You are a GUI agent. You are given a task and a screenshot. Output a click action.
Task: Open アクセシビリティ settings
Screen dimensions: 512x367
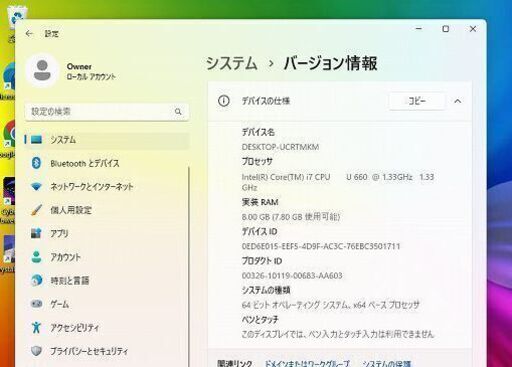(107, 327)
